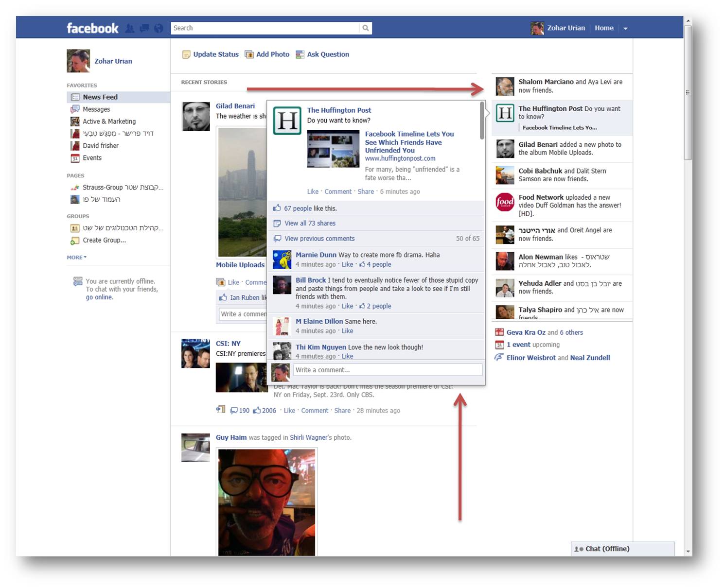Click the popup comments scrollbar thumb
This screenshot has height=588, width=724.
coord(482,120)
